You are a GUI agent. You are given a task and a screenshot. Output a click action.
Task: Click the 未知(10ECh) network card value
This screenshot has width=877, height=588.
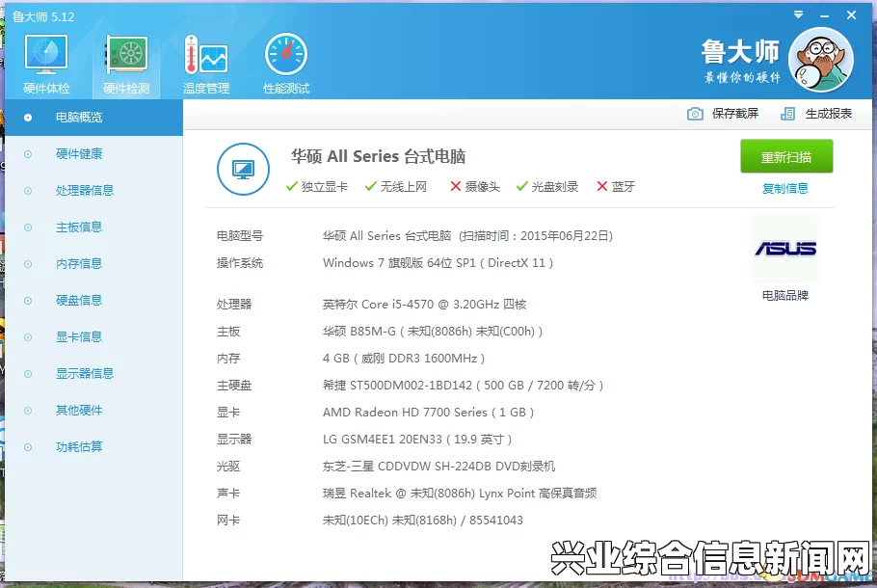tap(423, 521)
